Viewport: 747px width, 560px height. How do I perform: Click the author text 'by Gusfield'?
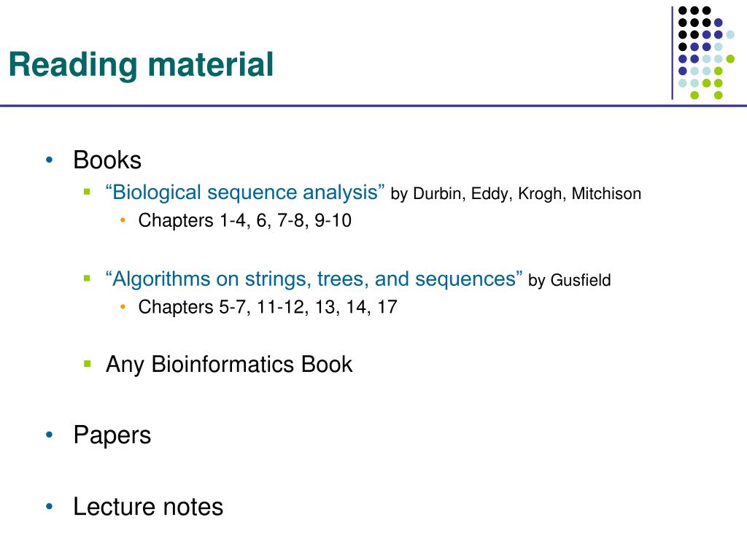tap(569, 280)
